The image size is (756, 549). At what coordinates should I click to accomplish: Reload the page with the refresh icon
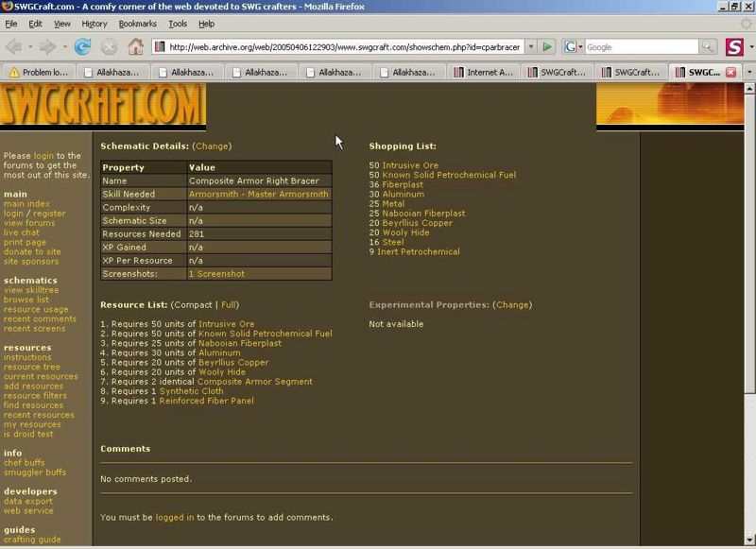click(83, 46)
